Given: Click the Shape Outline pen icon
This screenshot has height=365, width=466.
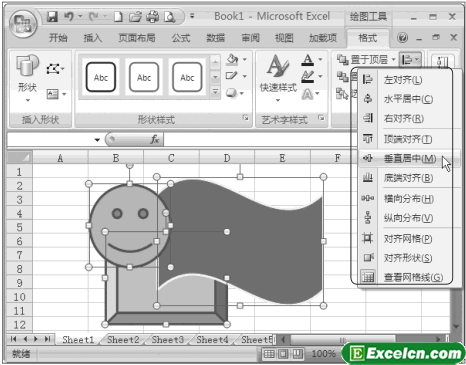Looking at the screenshot, I should click(232, 76).
